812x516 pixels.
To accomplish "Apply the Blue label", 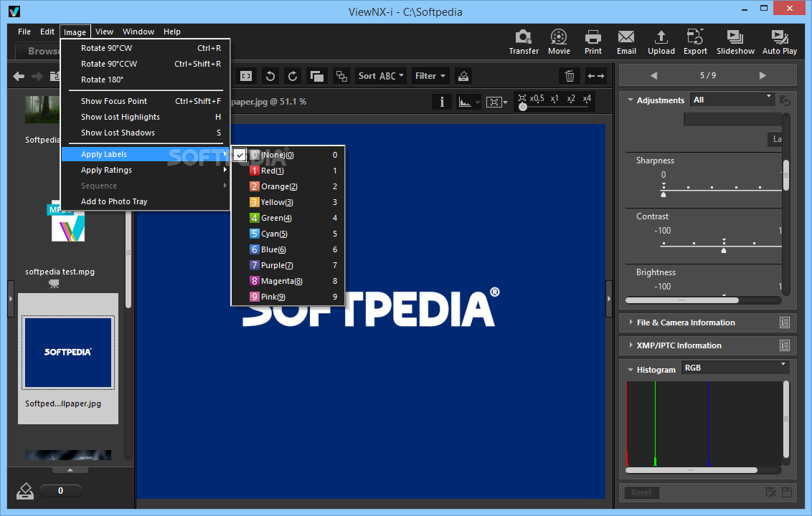I will (x=288, y=249).
